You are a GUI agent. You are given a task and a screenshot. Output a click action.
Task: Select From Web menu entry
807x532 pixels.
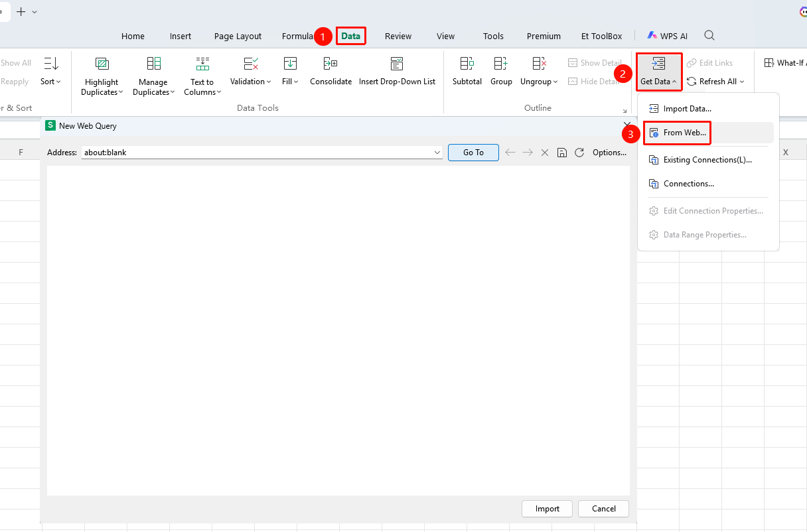(x=709, y=133)
